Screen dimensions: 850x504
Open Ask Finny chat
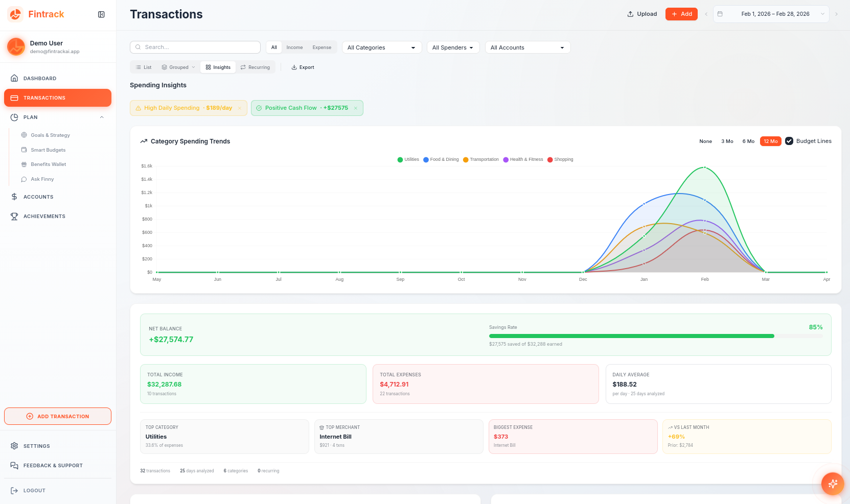tap(41, 179)
